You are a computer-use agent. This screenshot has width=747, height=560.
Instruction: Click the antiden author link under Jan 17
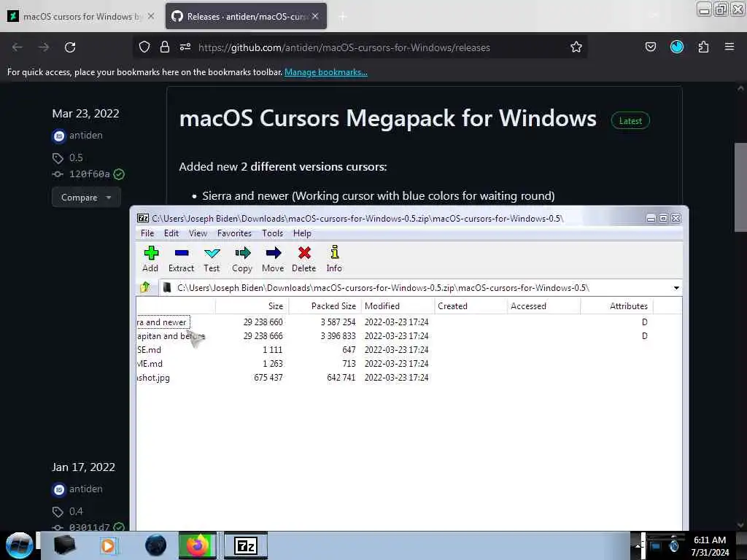(x=86, y=489)
